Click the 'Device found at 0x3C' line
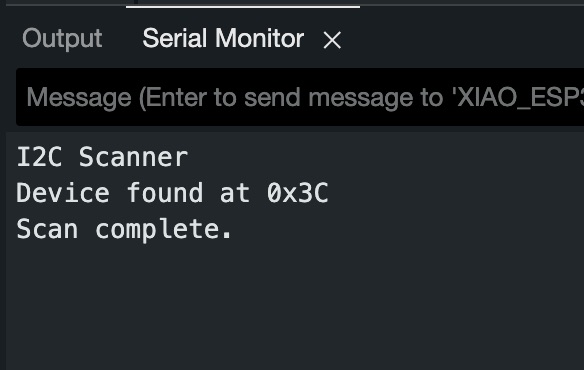Image resolution: width=584 pixels, height=370 pixels. pos(172,193)
